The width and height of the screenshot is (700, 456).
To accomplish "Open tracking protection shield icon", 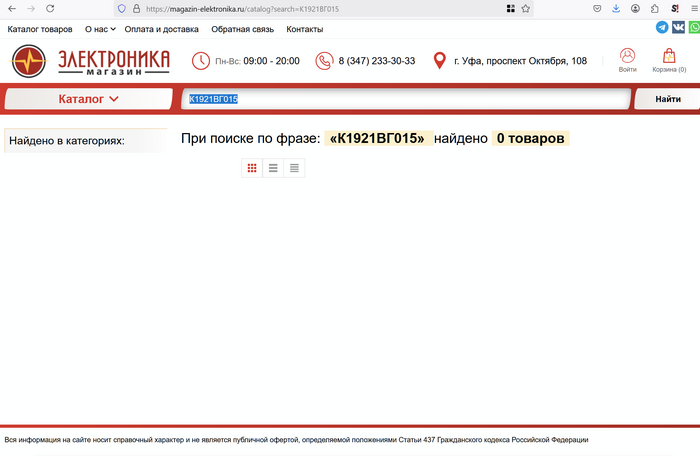I will [x=121, y=8].
